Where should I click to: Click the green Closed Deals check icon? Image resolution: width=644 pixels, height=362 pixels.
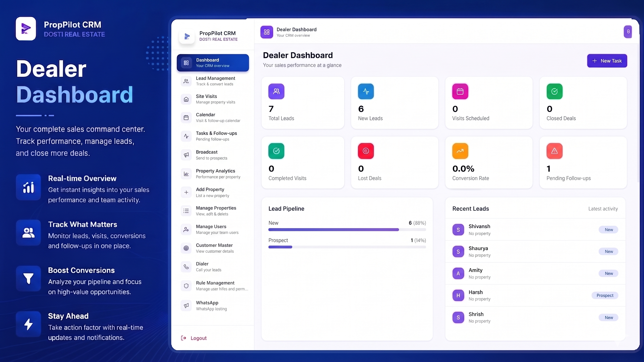555,91
